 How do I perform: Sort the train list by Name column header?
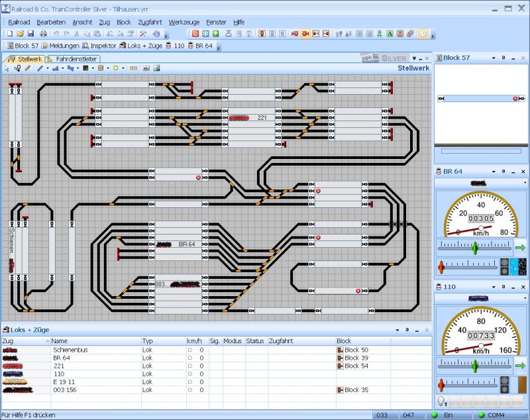[x=95, y=341]
